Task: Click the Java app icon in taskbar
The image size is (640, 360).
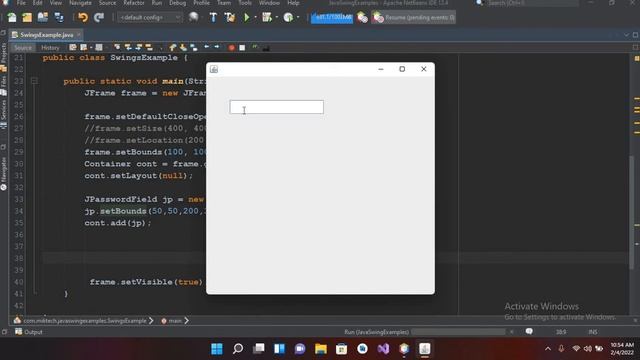Action: click(425, 349)
